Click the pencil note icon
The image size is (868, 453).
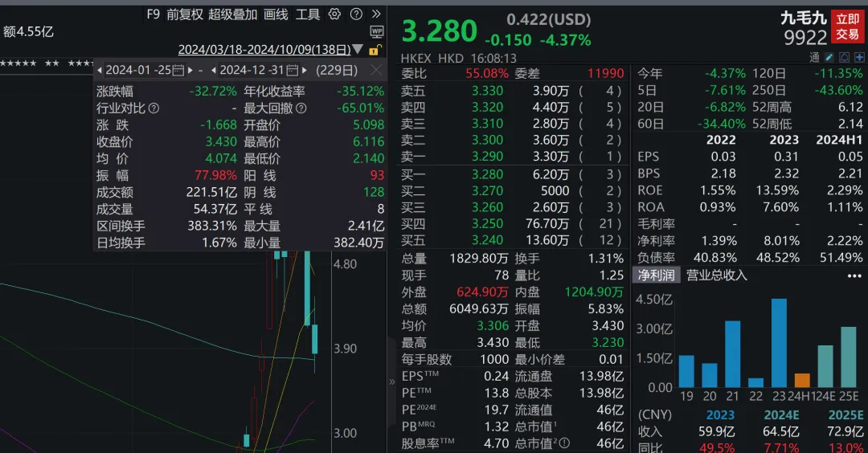click(829, 57)
